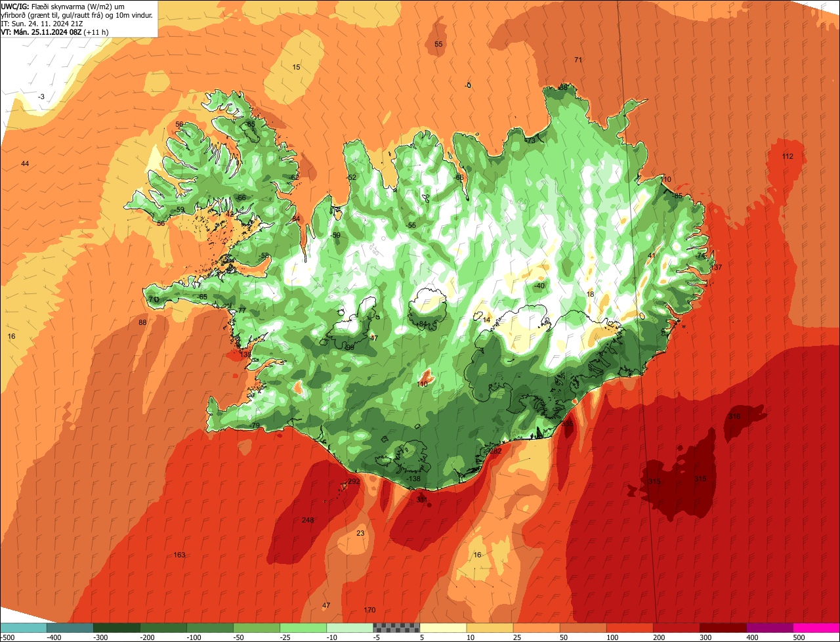Click the dark teal legend swatch between -400 and -300
Image resolution: width=840 pixels, height=642 pixels.
tap(70, 628)
